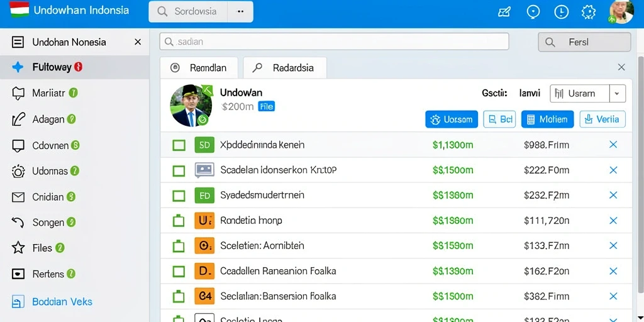Open the dots dropdown beside Sordovisia search
Image resolution: width=644 pixels, height=322 pixels.
[x=240, y=11]
